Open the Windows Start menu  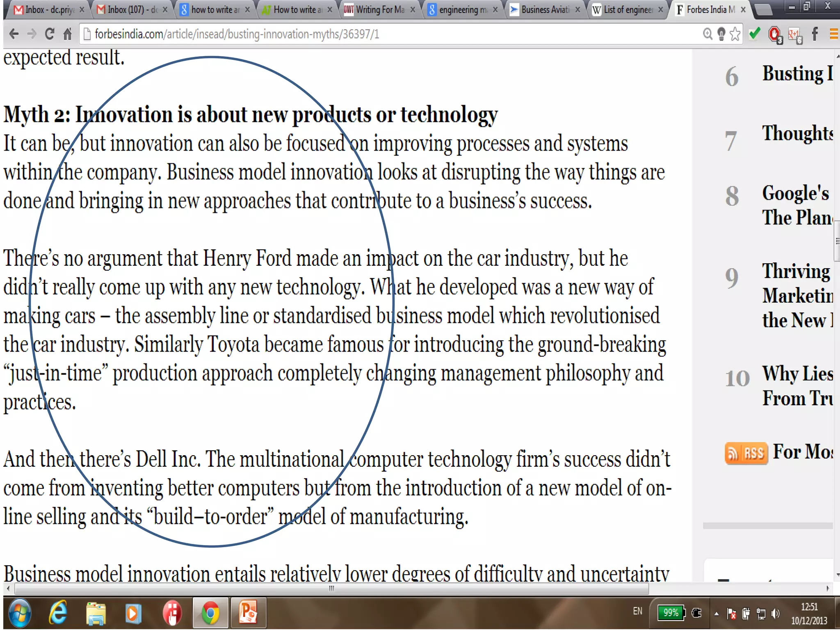point(19,613)
